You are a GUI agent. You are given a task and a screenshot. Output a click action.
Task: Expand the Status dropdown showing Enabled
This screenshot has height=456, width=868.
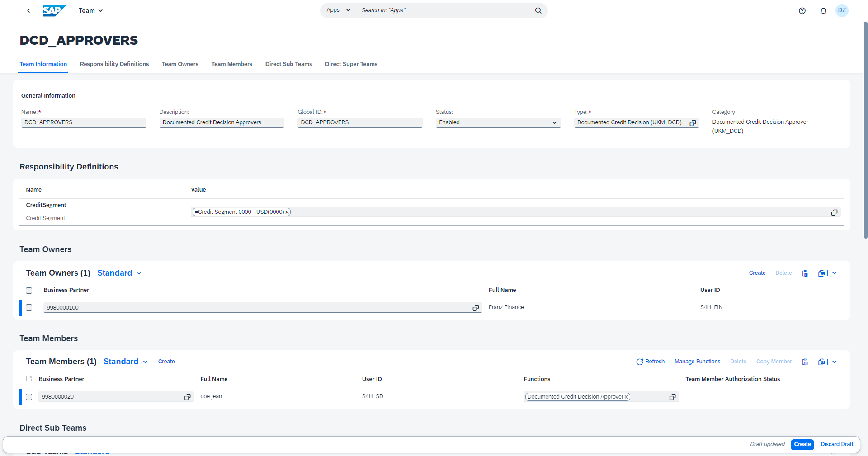tap(554, 122)
